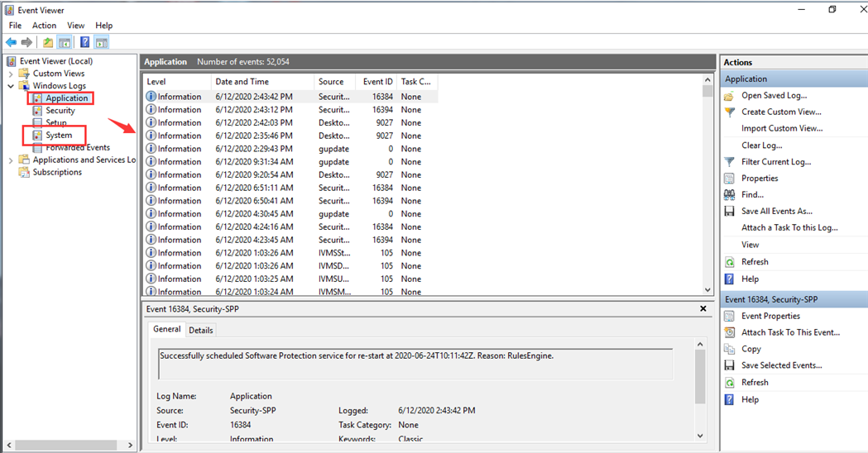The height and width of the screenshot is (453, 868).
Task: Select the gupdate event at 2:29:43 PM
Action: point(290,149)
